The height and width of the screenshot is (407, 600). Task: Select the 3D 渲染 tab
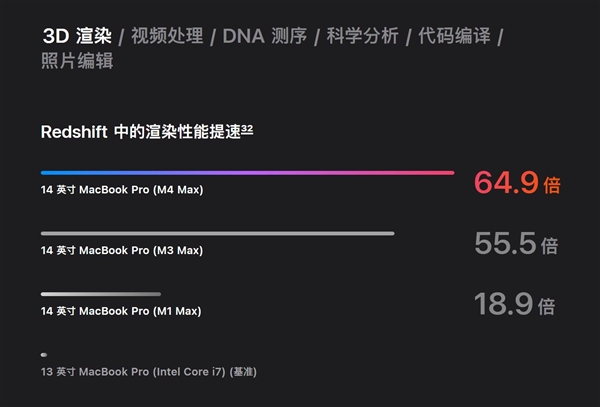[77, 36]
